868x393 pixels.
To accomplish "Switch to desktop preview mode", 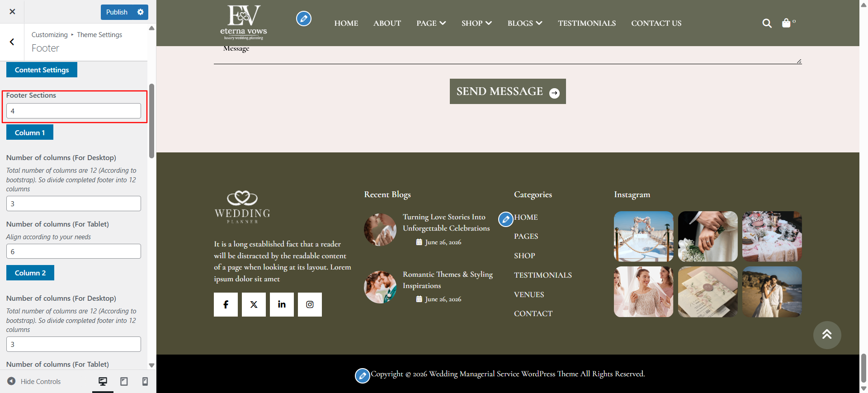I will [103, 381].
